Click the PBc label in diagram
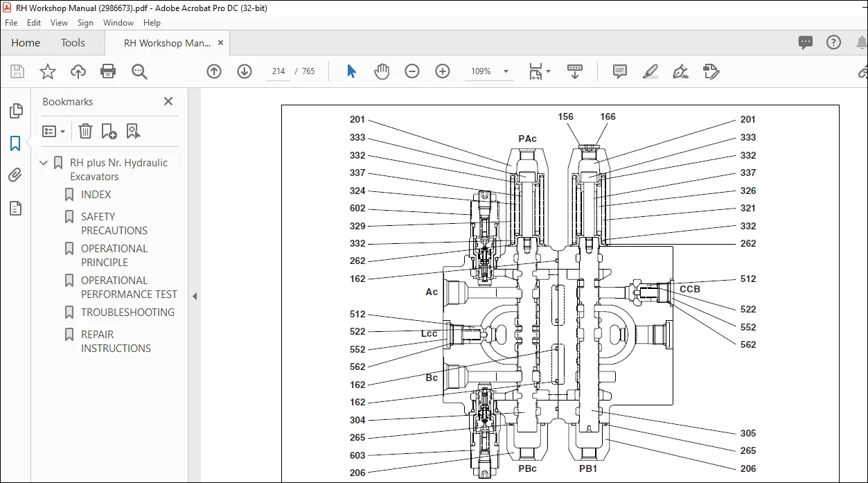The width and height of the screenshot is (868, 483). (x=527, y=468)
